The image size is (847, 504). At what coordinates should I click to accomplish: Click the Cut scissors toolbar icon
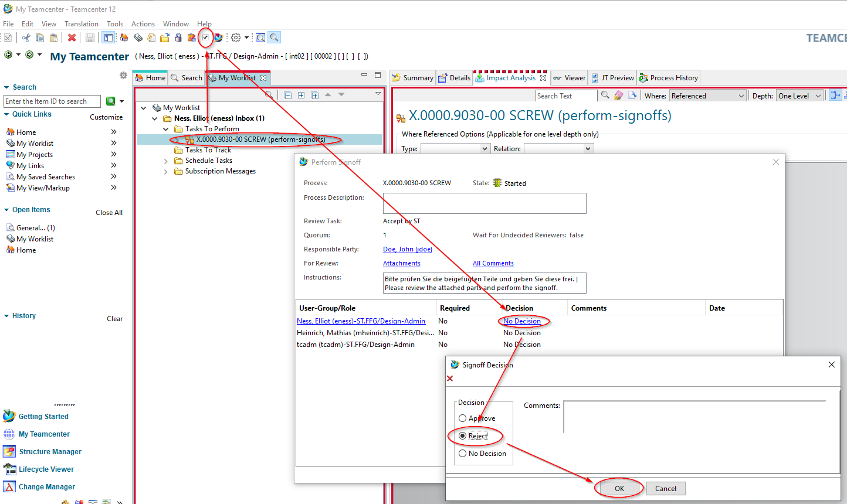tap(26, 38)
